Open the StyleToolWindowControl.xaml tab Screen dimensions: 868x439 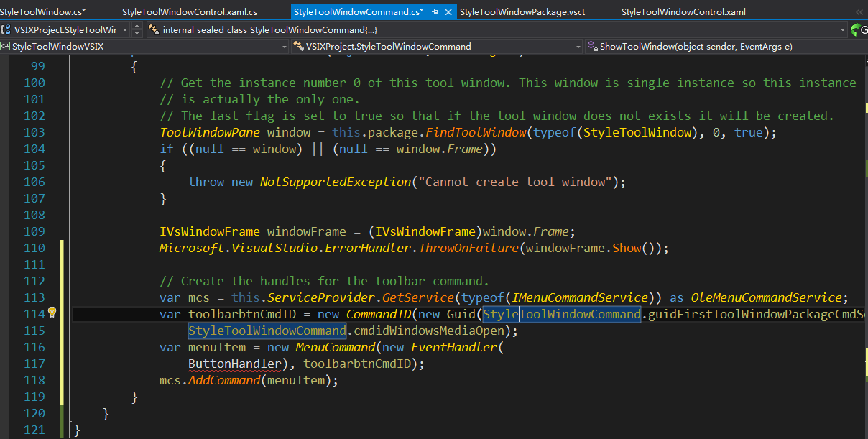683,12
